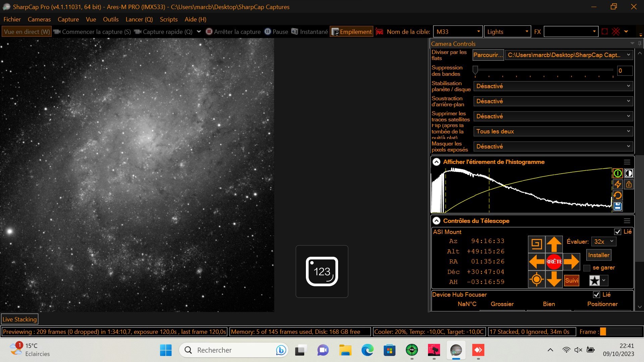Viewport: 644px width, 362px height.
Task: Click the histogram graph area
Action: tap(522, 190)
